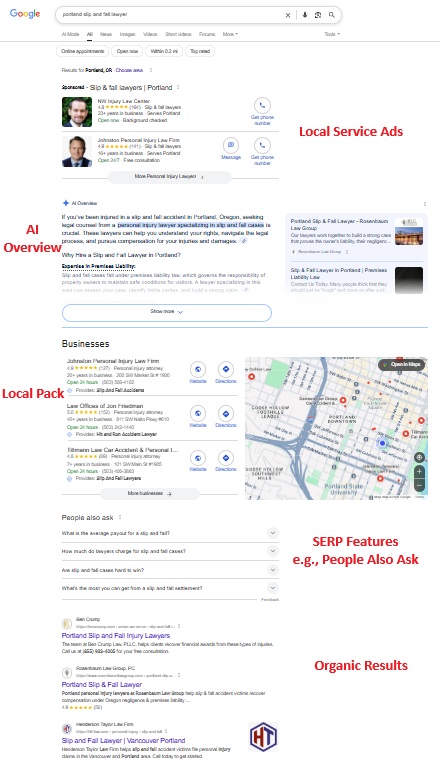Clear the search box with X icon

288,15
